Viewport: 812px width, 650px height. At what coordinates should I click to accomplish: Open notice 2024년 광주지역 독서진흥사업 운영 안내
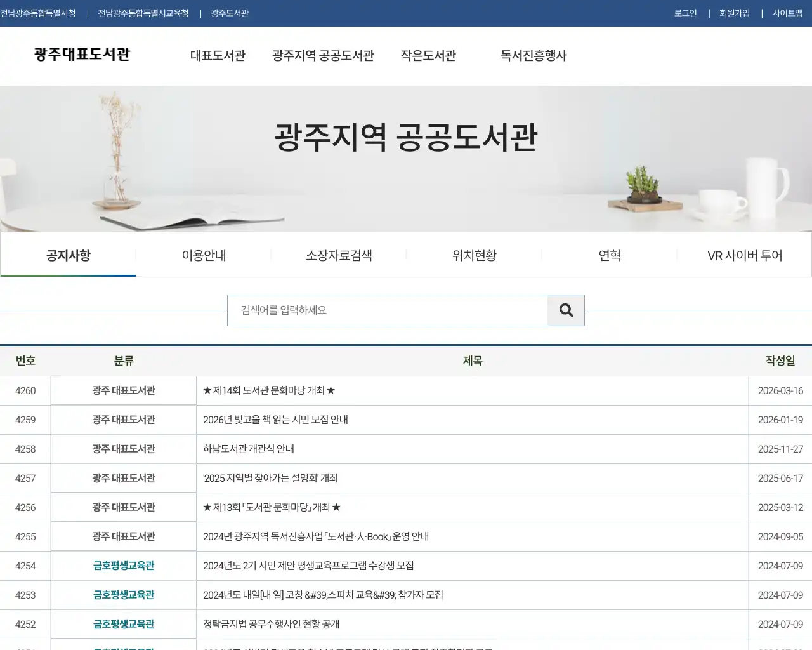pos(316,536)
